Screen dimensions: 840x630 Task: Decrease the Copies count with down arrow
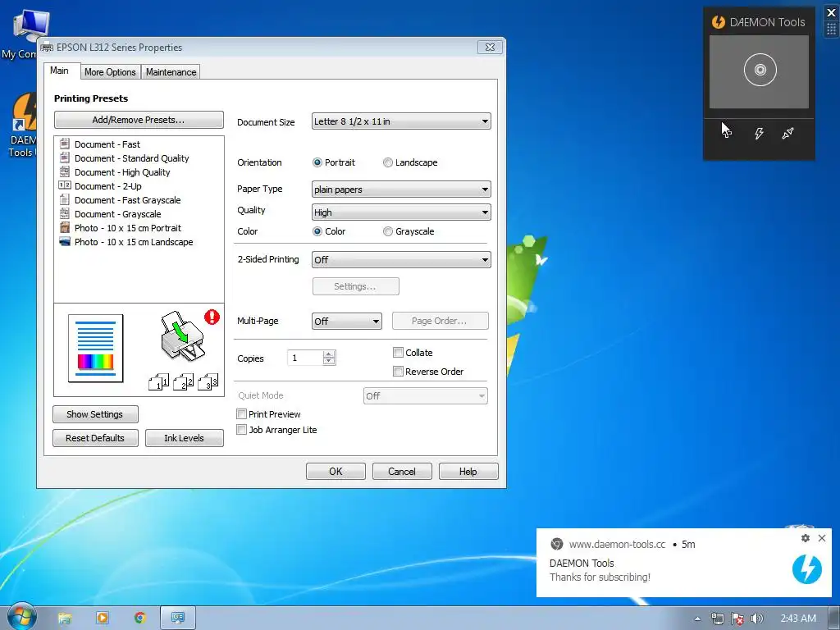[329, 362]
